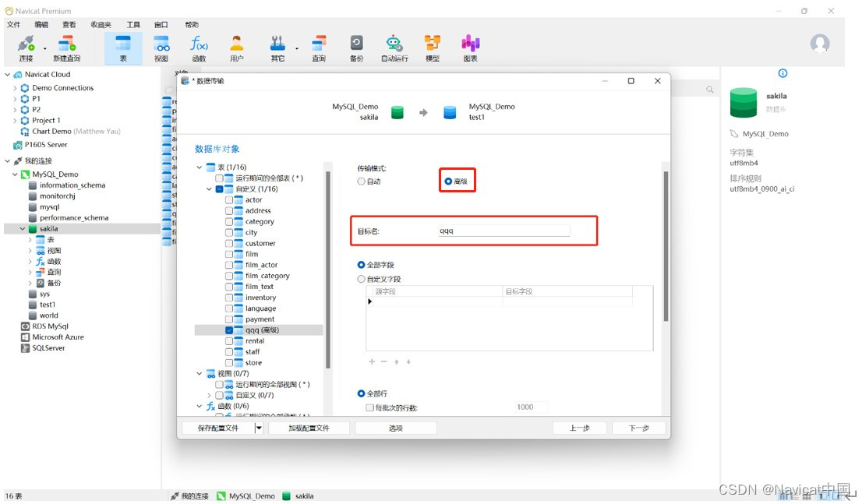This screenshot has width=862, height=504.
Task: Expand Demo Connections in sidebar
Action: pos(15,88)
